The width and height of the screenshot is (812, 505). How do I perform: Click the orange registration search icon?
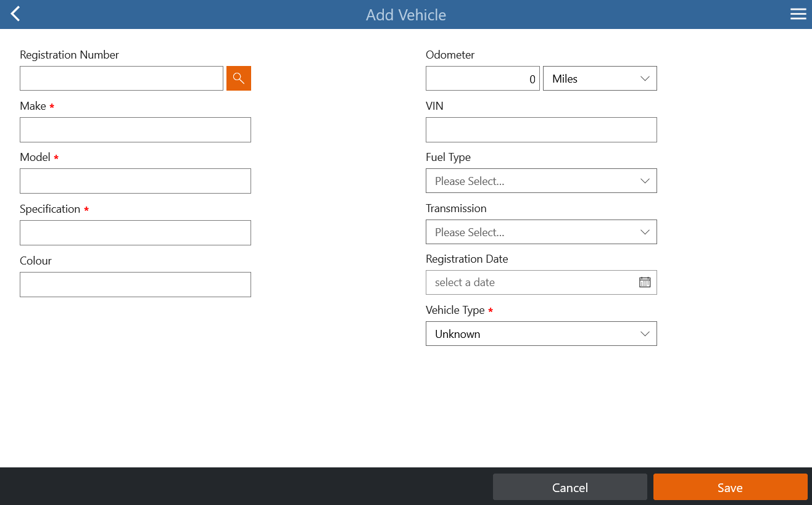(239, 78)
